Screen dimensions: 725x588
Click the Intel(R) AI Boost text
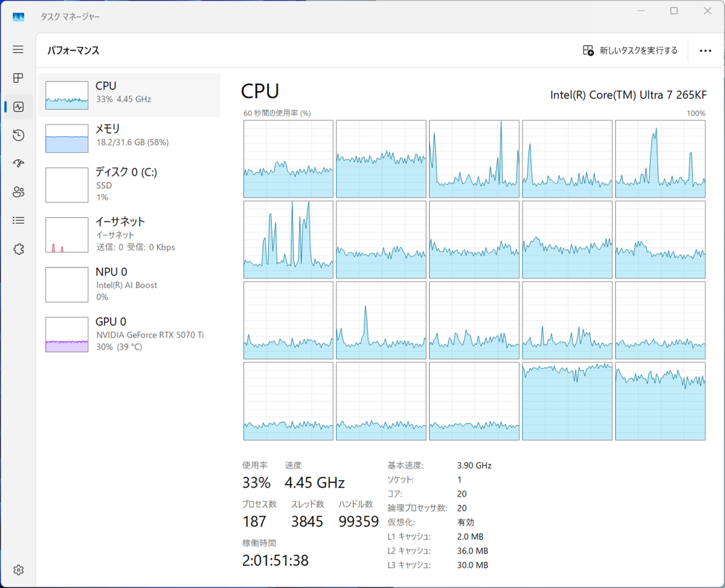[x=126, y=285]
